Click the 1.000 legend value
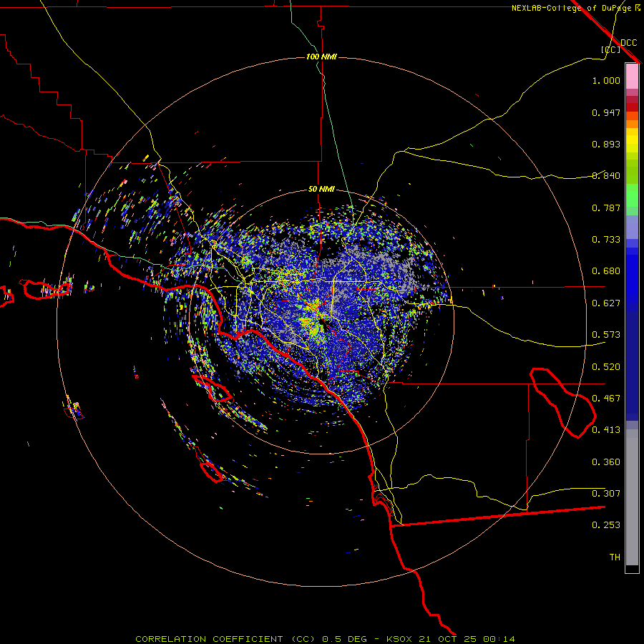The height and width of the screenshot is (644, 644). [x=606, y=80]
